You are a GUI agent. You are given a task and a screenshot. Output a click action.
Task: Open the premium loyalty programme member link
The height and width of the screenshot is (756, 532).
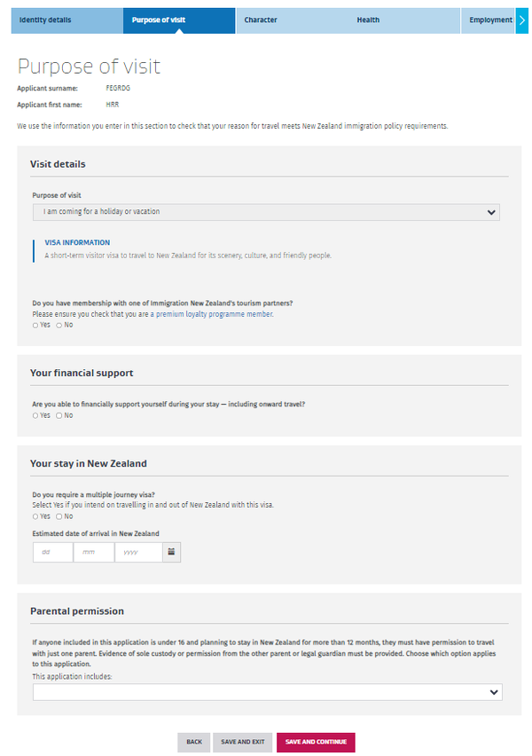[x=214, y=314]
